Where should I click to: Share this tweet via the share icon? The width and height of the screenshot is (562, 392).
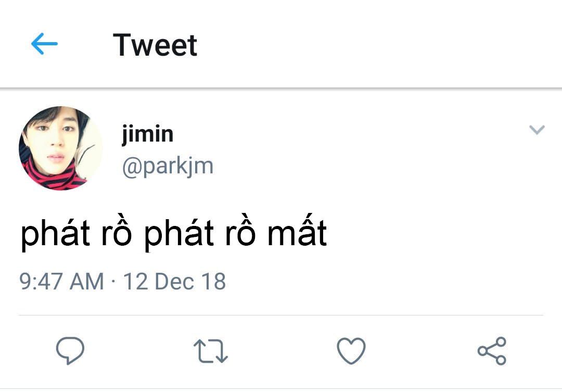click(x=492, y=350)
